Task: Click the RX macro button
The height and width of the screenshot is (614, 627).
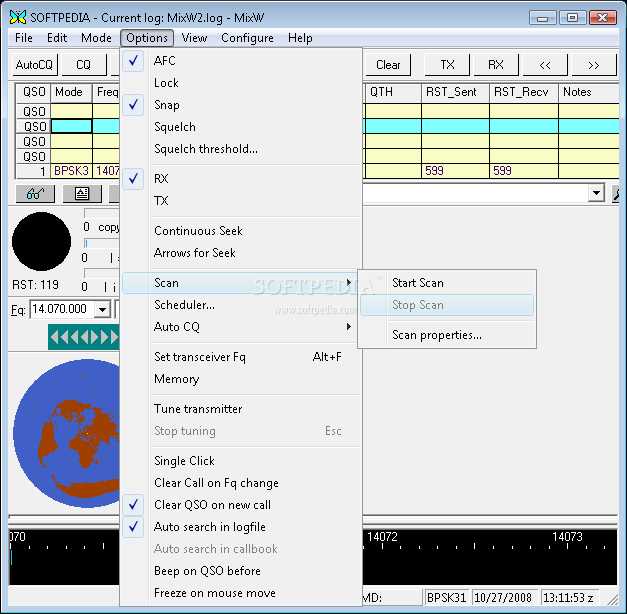Action: [x=496, y=65]
